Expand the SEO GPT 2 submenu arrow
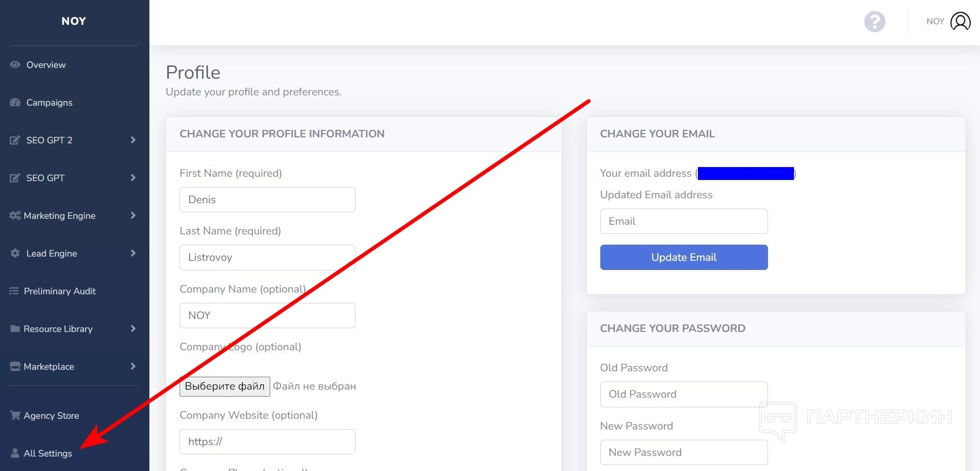This screenshot has height=471, width=980. [x=133, y=140]
